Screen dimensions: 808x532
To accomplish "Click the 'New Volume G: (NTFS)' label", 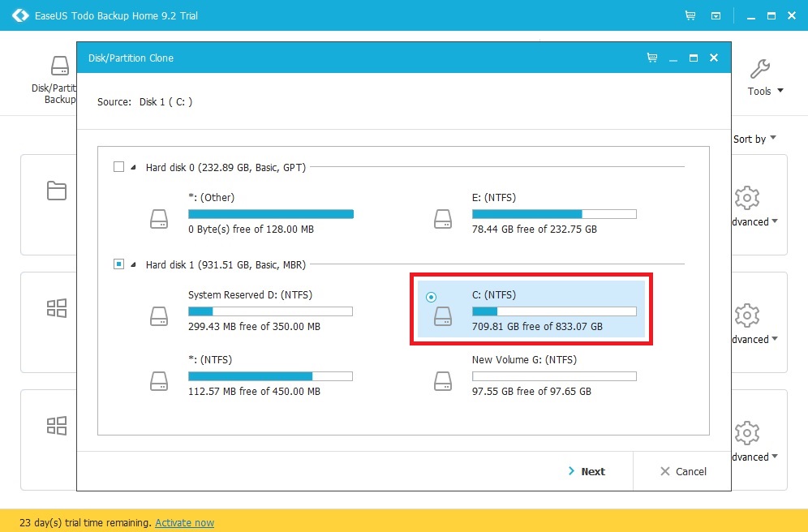I will pyautogui.click(x=524, y=360).
